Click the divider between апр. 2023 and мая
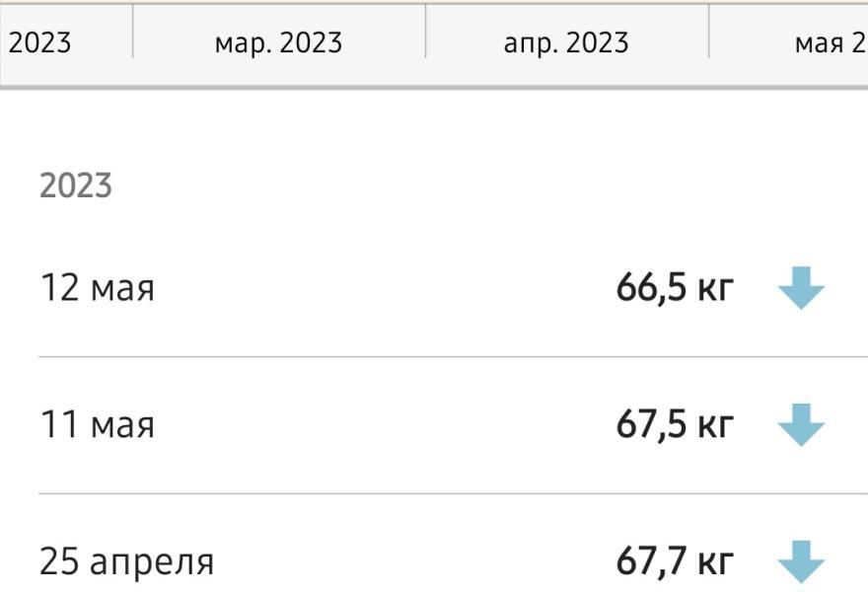The width and height of the screenshot is (868, 592). coord(709,31)
